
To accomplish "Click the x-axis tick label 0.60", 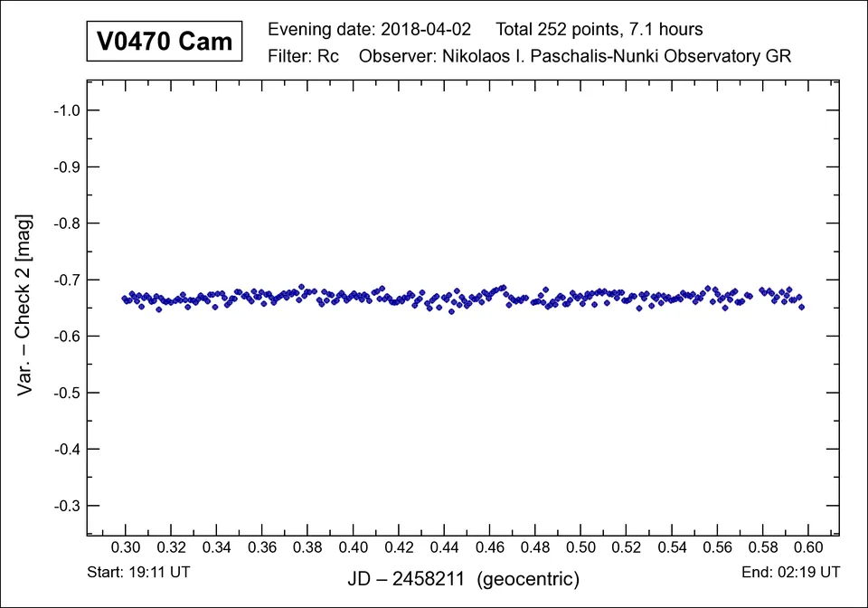I will click(x=808, y=547).
